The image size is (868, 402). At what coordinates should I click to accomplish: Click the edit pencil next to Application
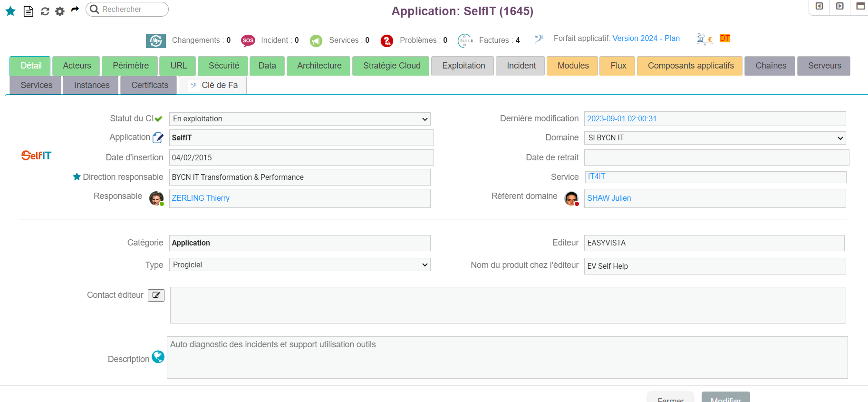[158, 138]
